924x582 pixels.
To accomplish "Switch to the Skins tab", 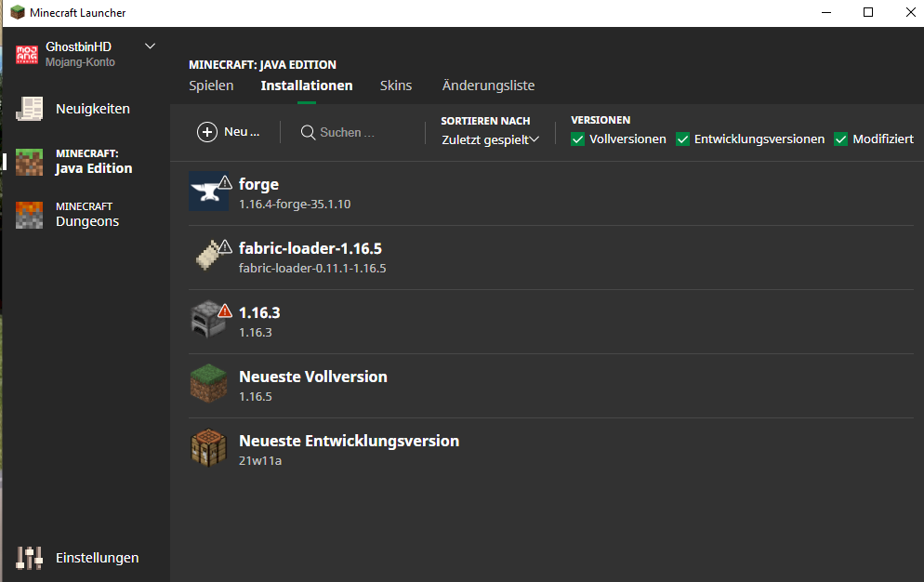I will coord(395,85).
